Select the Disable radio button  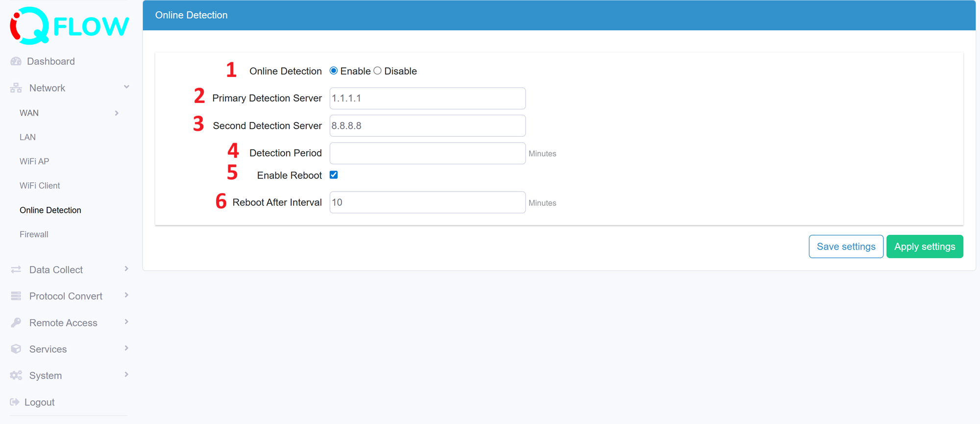point(377,71)
